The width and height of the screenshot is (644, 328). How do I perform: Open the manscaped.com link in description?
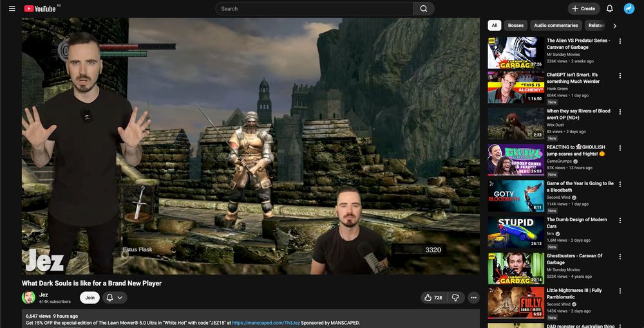[266, 323]
